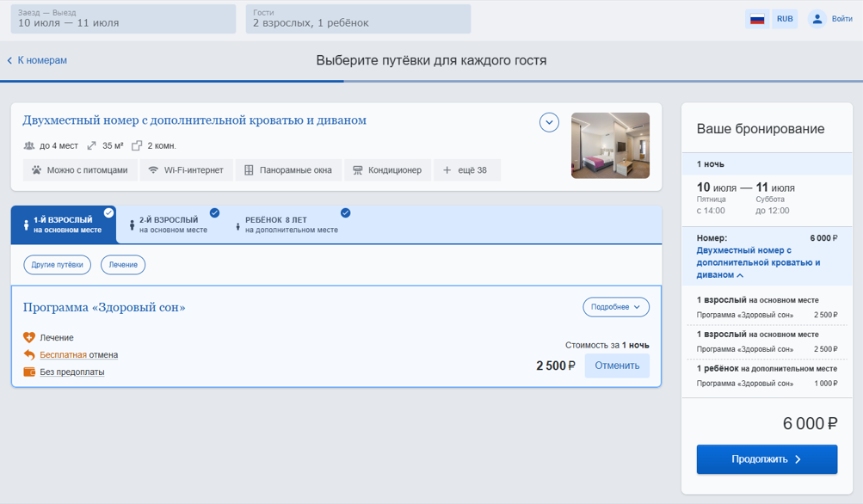This screenshot has height=504, width=863.
Task: Click the Отменить button
Action: (617, 366)
